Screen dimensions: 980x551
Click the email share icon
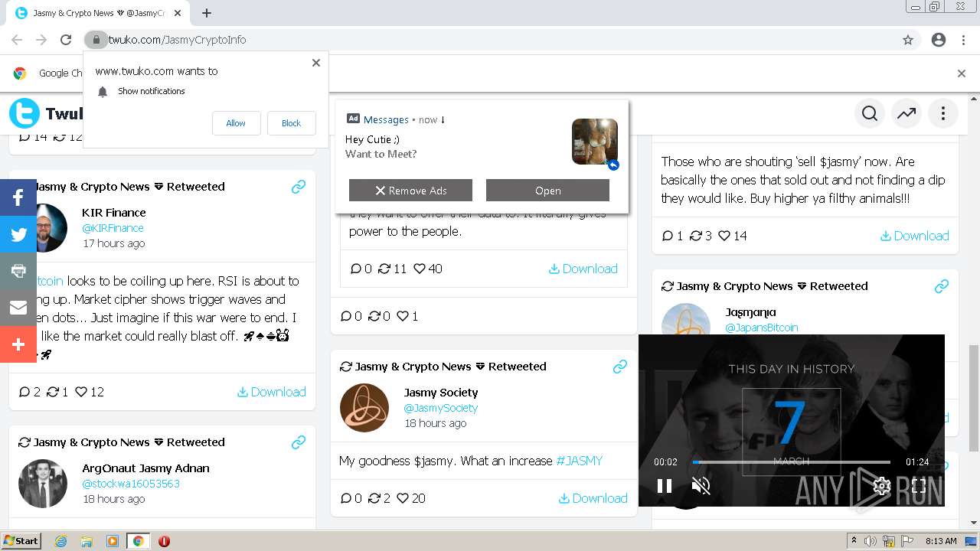point(18,308)
